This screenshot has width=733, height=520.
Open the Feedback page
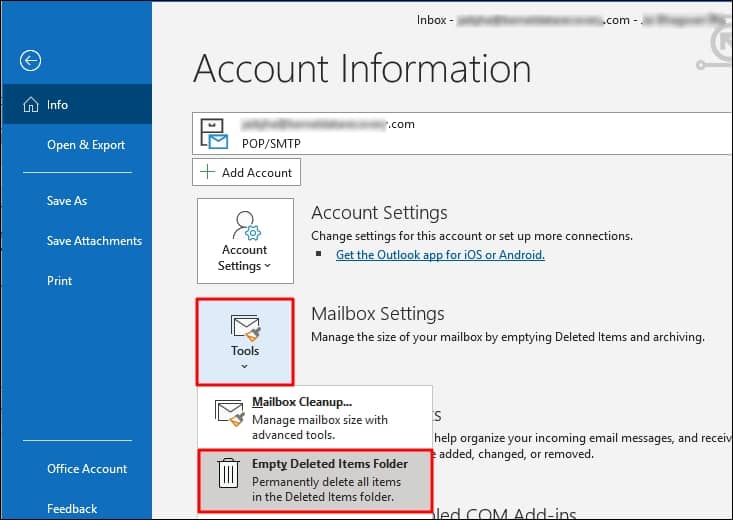[x=72, y=508]
